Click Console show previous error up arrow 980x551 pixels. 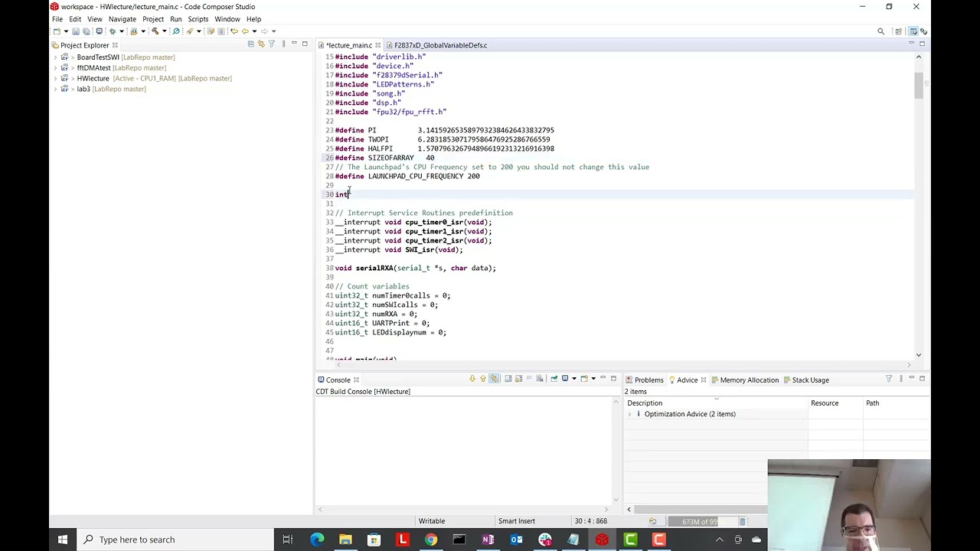point(483,379)
